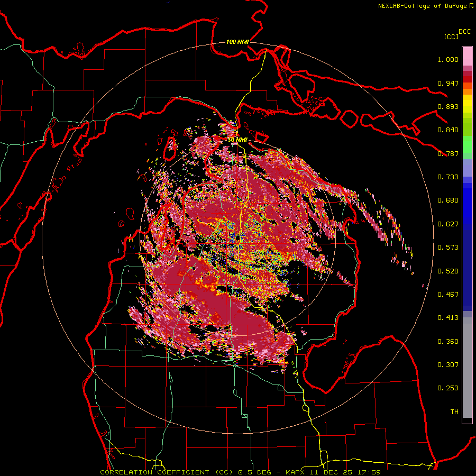Select the 0.893 scale value
This screenshot has width=476, height=476.
(x=448, y=106)
